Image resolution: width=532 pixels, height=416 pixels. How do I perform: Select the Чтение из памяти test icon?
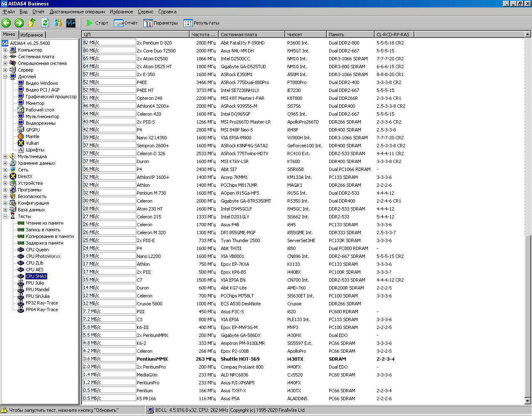point(21,223)
